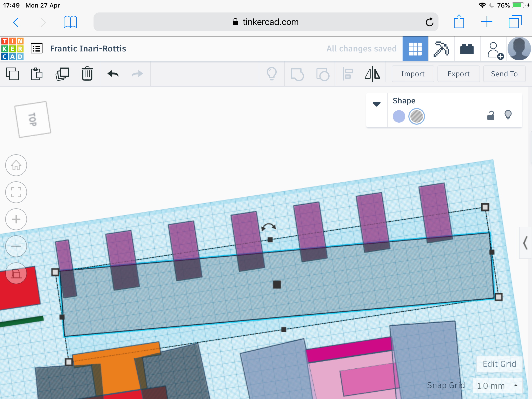Image resolution: width=532 pixels, height=399 pixels.
Task: Reload the tinkercad.com page
Action: click(x=429, y=22)
